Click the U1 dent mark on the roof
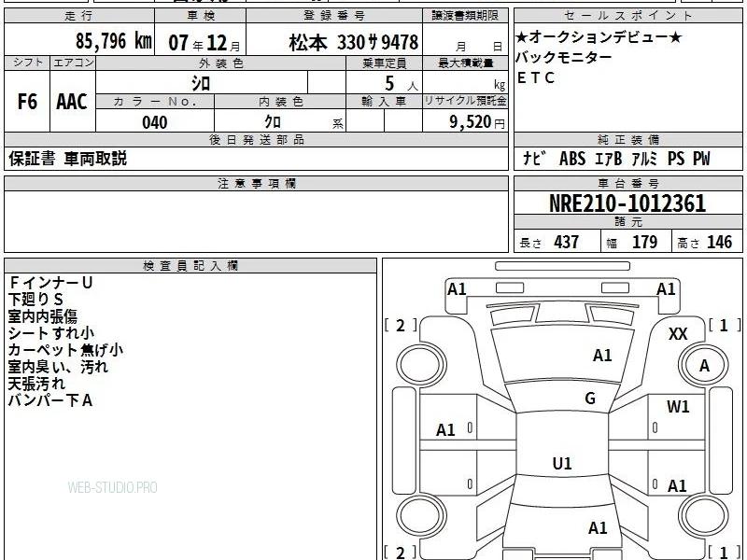Screen dimensions: 747x560 point(562,463)
